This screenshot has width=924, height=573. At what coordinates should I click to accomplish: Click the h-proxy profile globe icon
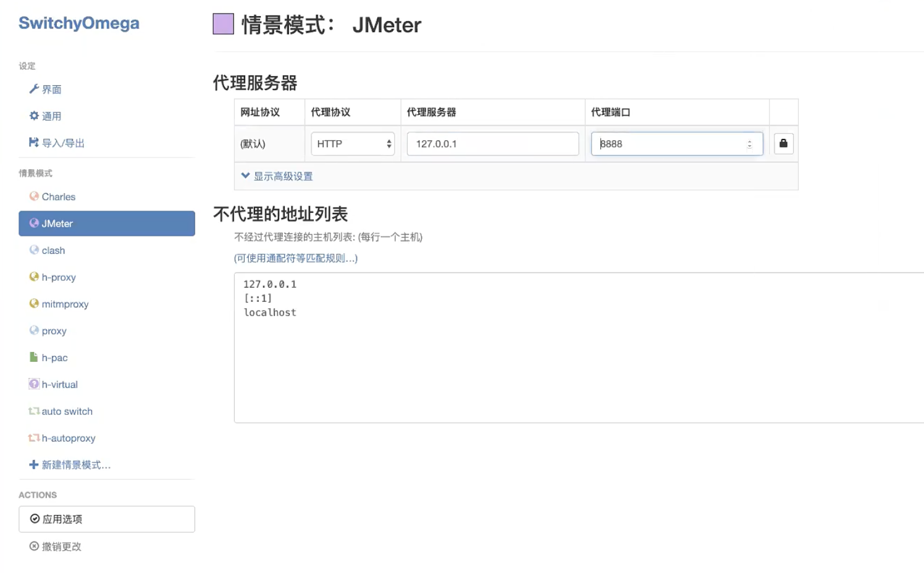tap(34, 277)
